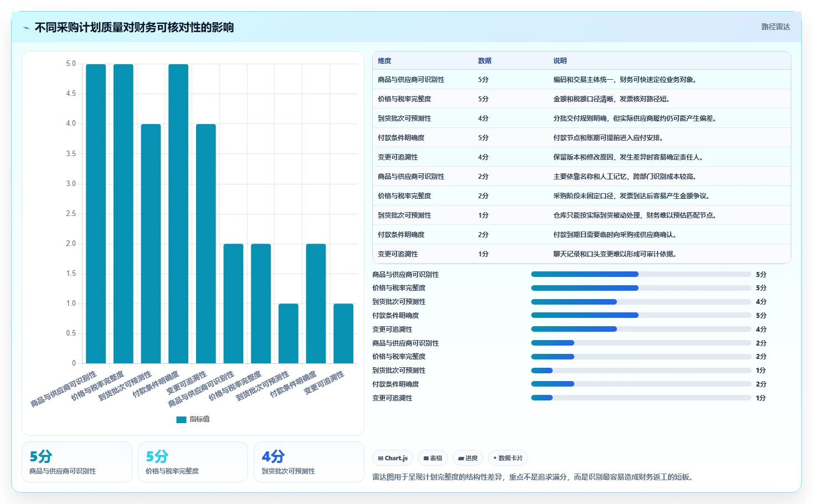
Task: Click the 维度 column header
Action: pyautogui.click(x=384, y=61)
